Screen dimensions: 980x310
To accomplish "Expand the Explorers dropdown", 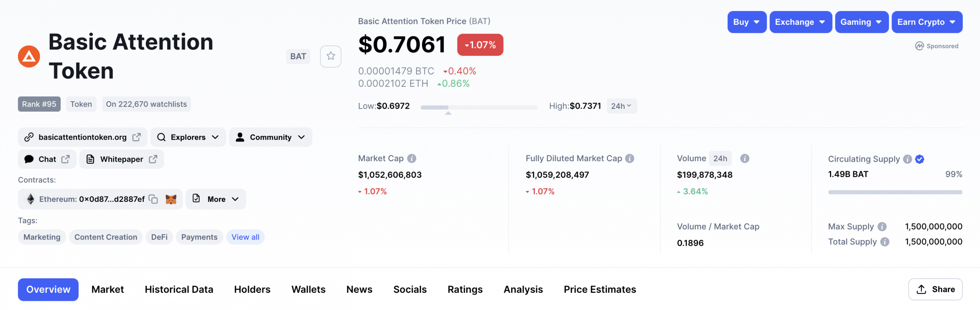I will 188,137.
